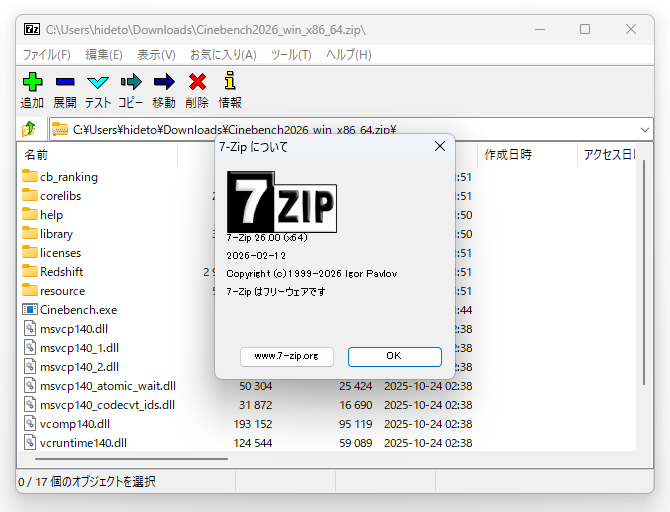Viewport: 670px width, 512px height.
Task: Click size value 193 152
Action: pos(253,424)
